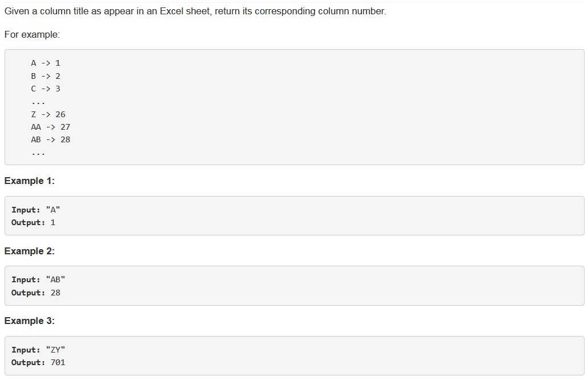Image resolution: width=588 pixels, height=380 pixels.
Task: Click the first ellipsis line after 'C -> 3'
Action: (x=38, y=102)
